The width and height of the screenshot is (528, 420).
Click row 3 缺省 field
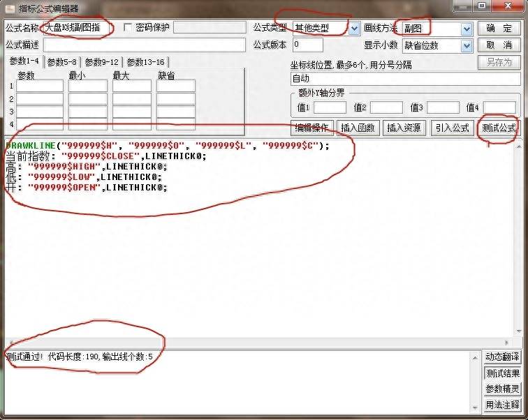tap(176, 112)
